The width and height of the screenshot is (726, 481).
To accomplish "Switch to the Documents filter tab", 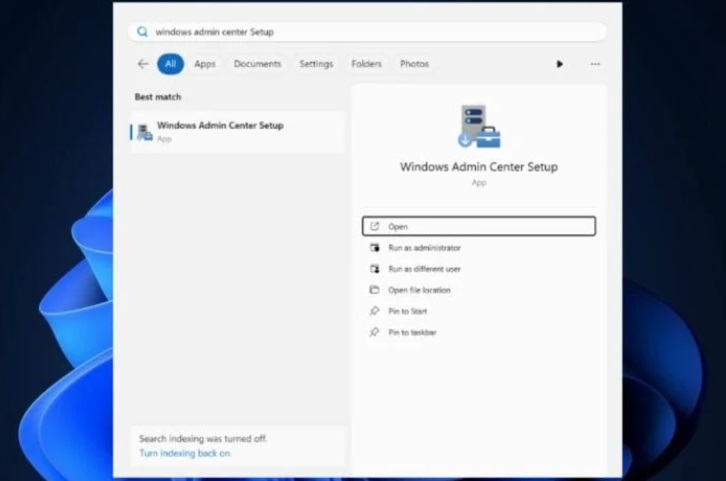I will coord(257,64).
